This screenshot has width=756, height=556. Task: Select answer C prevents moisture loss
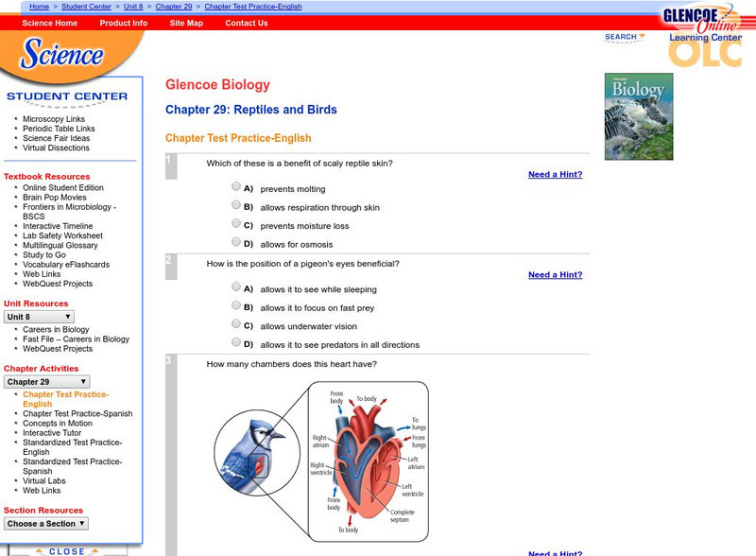tap(235, 223)
